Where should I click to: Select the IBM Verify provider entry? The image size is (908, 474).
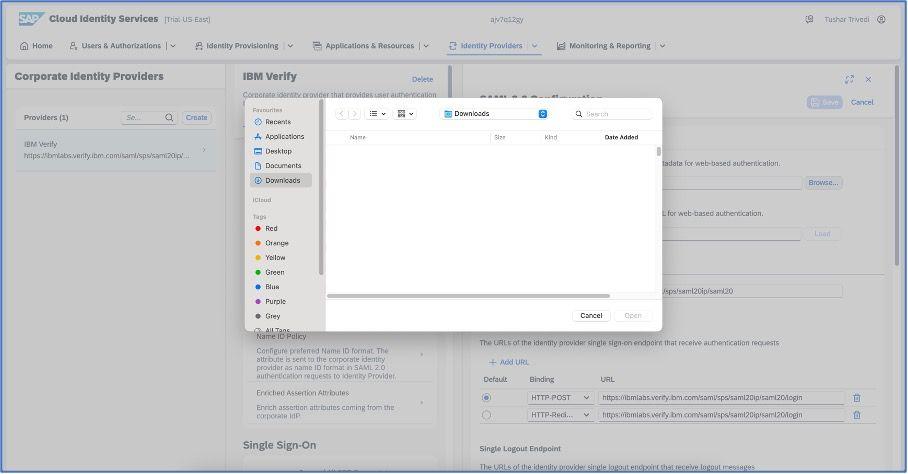pos(116,150)
